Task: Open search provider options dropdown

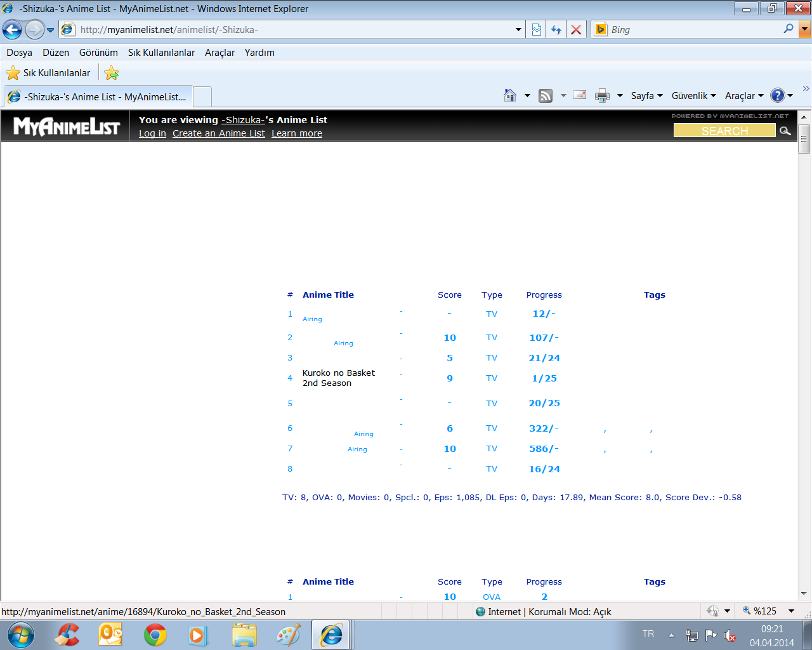Action: point(804,30)
